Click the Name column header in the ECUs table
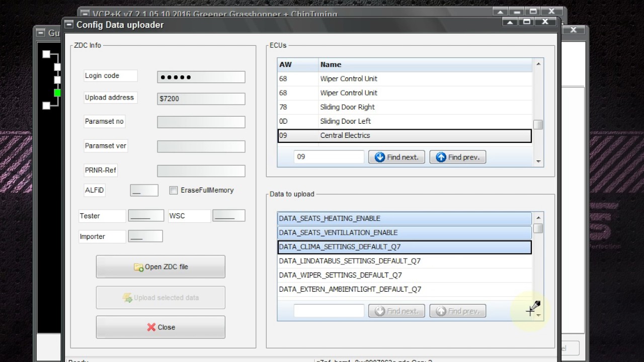 (x=425, y=64)
